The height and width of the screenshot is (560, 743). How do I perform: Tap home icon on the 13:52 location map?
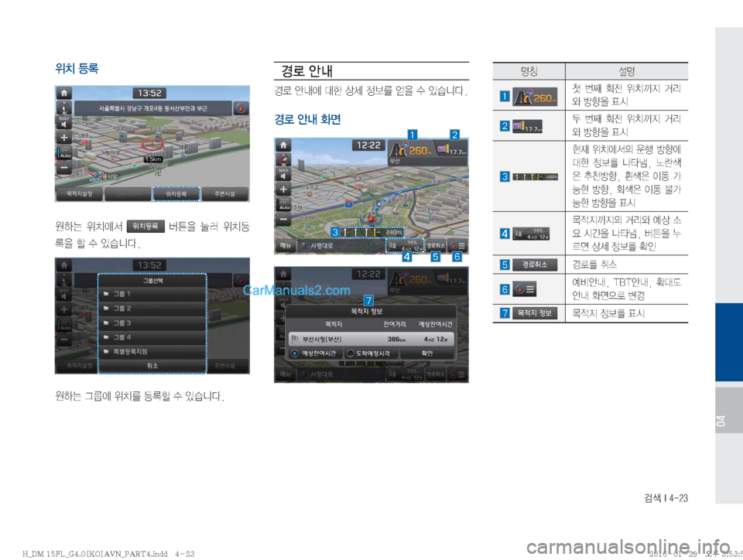pyautogui.click(x=64, y=93)
